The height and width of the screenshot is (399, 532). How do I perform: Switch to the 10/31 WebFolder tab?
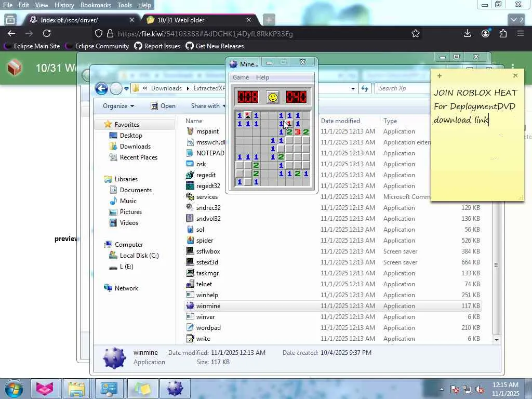pos(199,20)
